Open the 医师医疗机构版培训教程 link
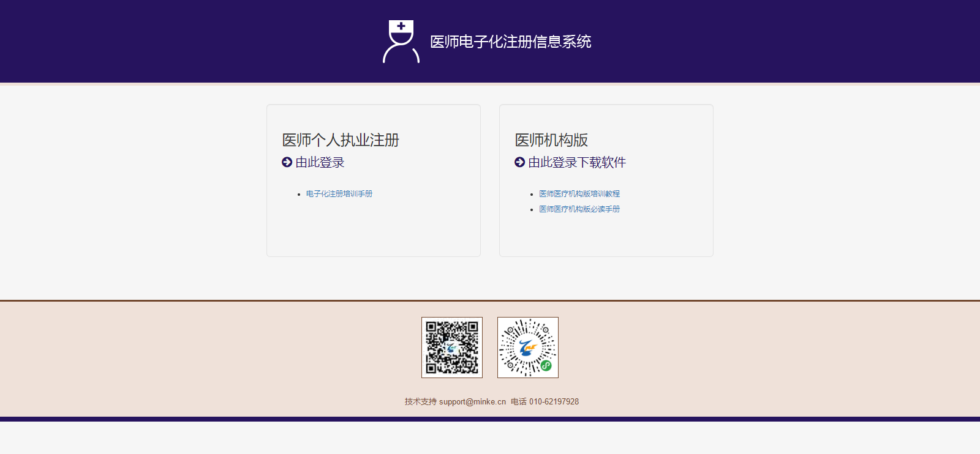The width and height of the screenshot is (980, 454). click(579, 194)
